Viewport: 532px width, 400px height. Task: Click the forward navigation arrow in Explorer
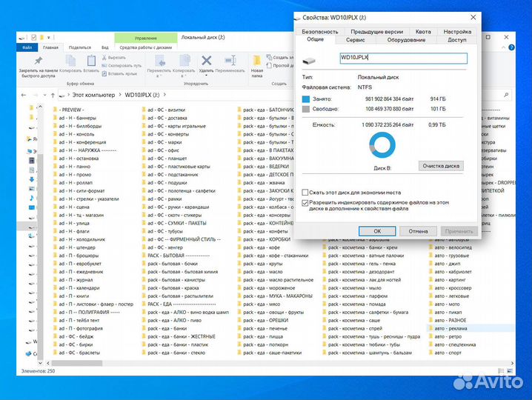point(36,95)
